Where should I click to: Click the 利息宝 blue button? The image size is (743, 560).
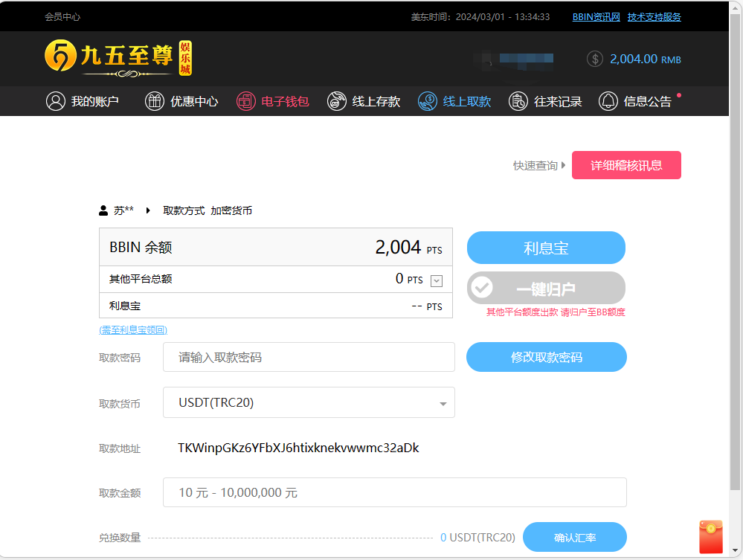coord(546,248)
